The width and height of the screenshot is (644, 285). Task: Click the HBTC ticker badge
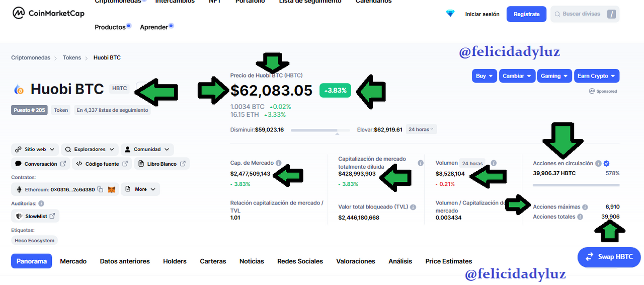click(120, 88)
